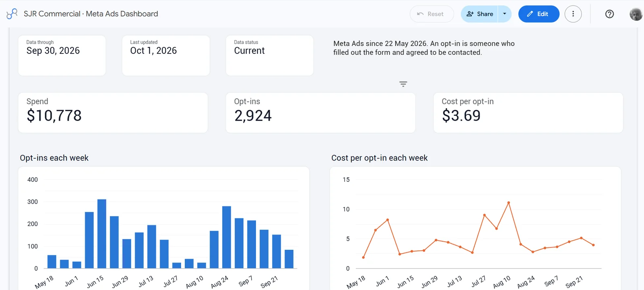Click the Edit button
Screen dimensions: 644x290
tap(539, 14)
